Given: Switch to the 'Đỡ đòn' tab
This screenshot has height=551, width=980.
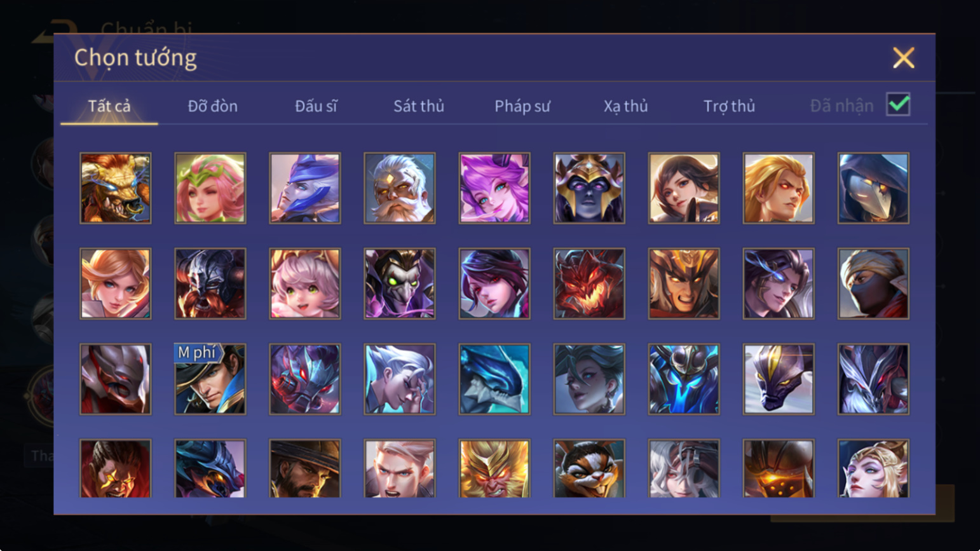Looking at the screenshot, I should (213, 106).
